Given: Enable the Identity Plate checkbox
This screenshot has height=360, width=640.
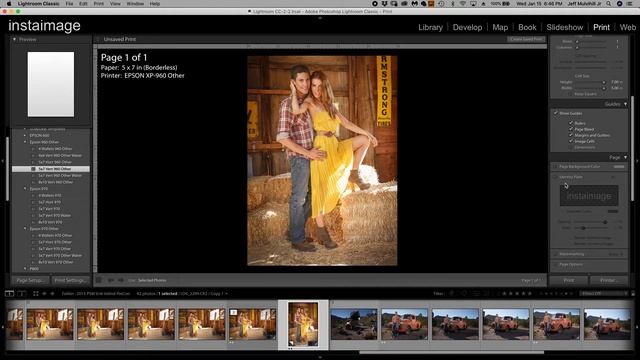Looking at the screenshot, I should coord(555,177).
